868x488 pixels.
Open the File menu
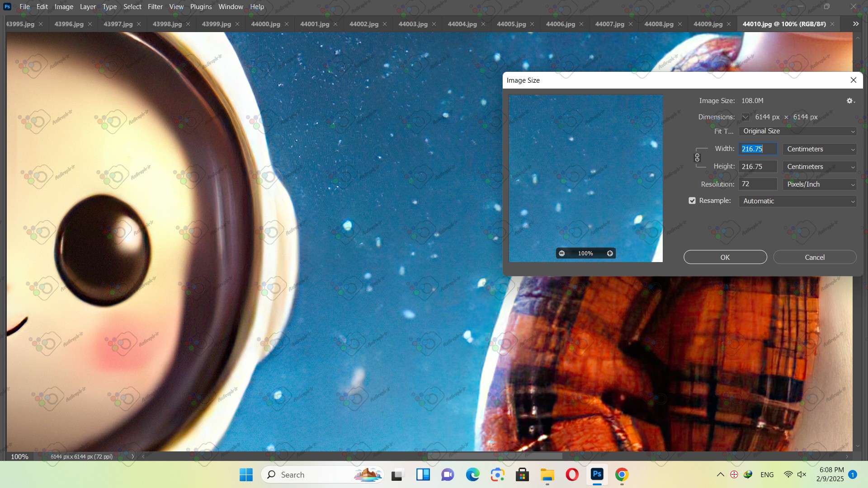(25, 7)
